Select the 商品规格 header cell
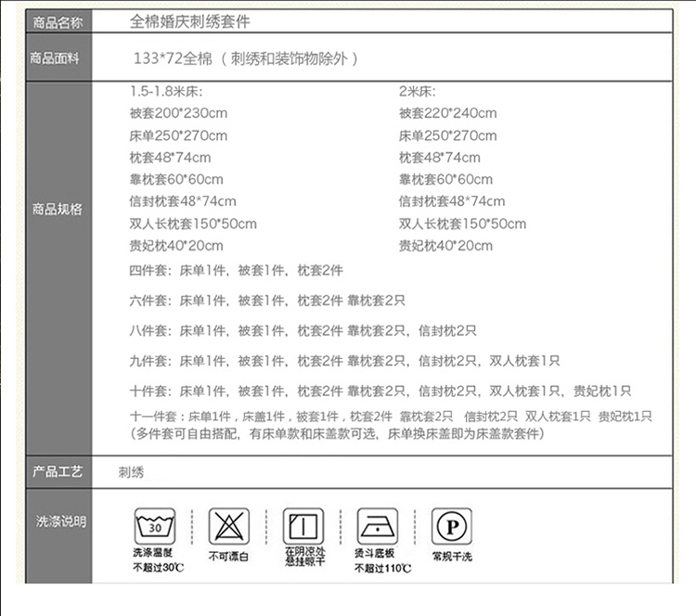Screen dimensions: 696x616 (57, 209)
